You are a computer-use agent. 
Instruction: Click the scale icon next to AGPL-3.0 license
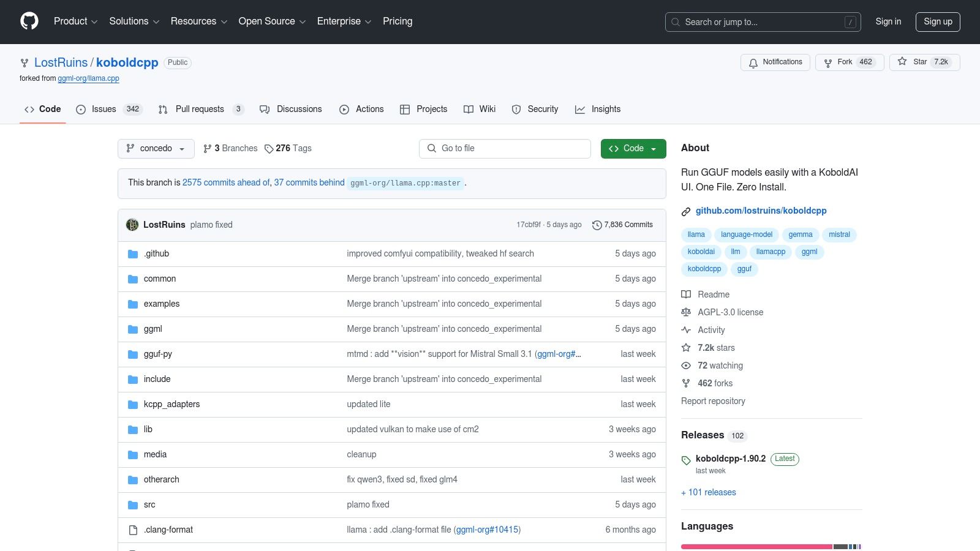point(686,312)
